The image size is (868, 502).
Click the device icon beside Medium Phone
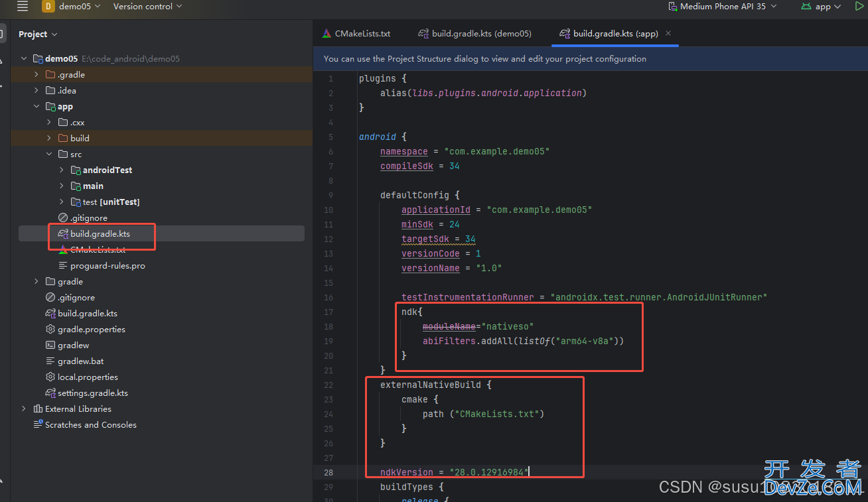[672, 7]
